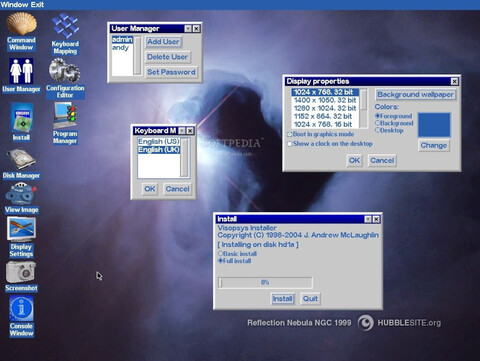
Task: Select English (UK) keyboard layout
Action: 159,150
